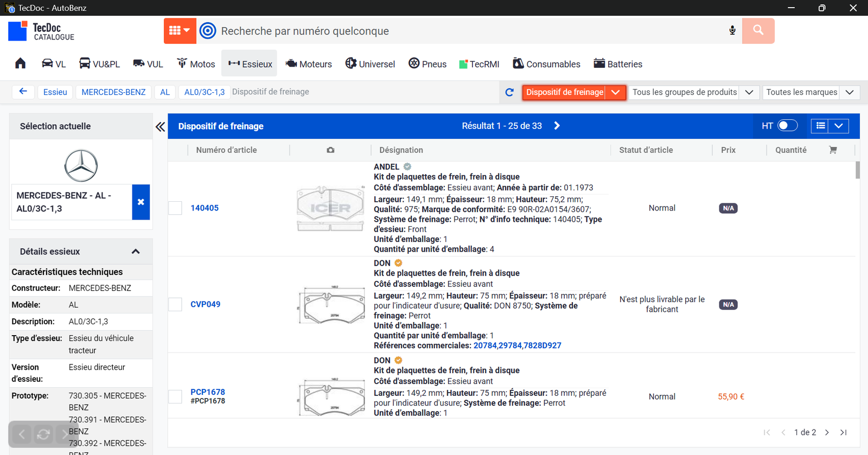Click the PCP1678 brake pad drawing
This screenshot has width=868, height=455.
click(x=330, y=397)
